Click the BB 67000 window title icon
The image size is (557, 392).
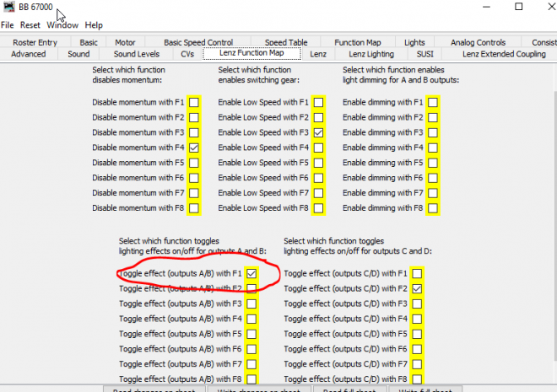[8, 7]
